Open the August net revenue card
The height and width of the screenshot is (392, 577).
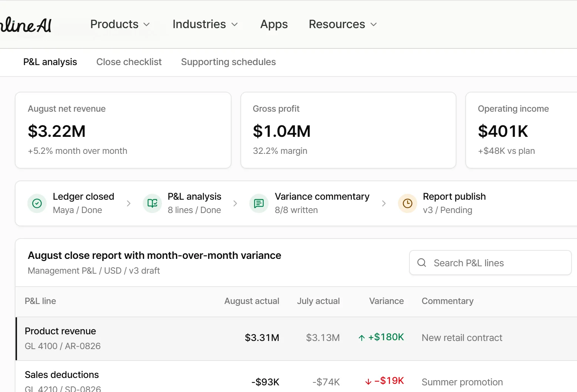123,130
